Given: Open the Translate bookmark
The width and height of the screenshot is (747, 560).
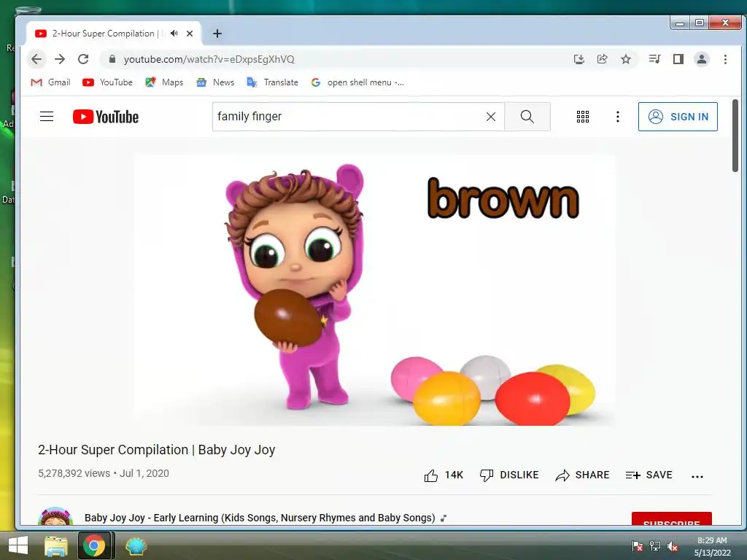Looking at the screenshot, I should tap(273, 82).
